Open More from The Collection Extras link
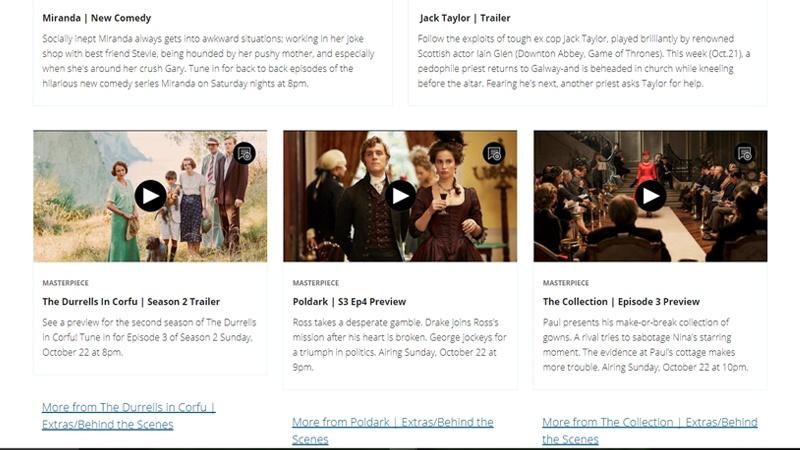This screenshot has width=800, height=450. pyautogui.click(x=649, y=431)
